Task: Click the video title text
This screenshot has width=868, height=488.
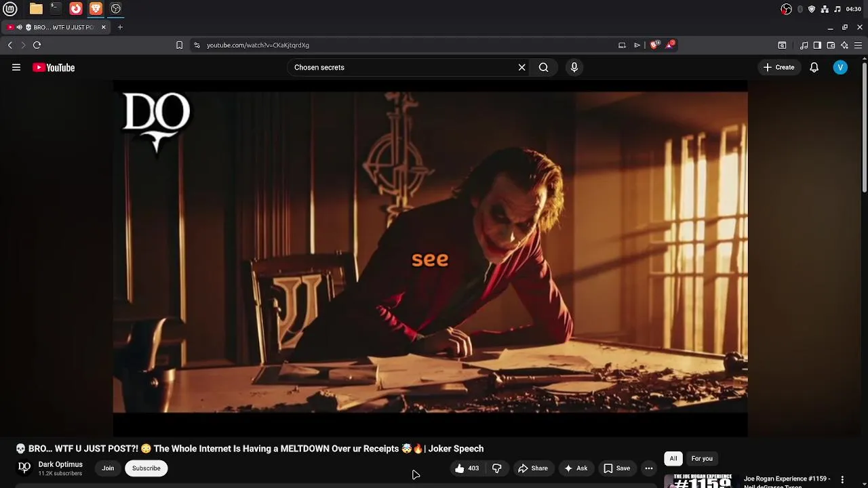Action: tap(250, 449)
